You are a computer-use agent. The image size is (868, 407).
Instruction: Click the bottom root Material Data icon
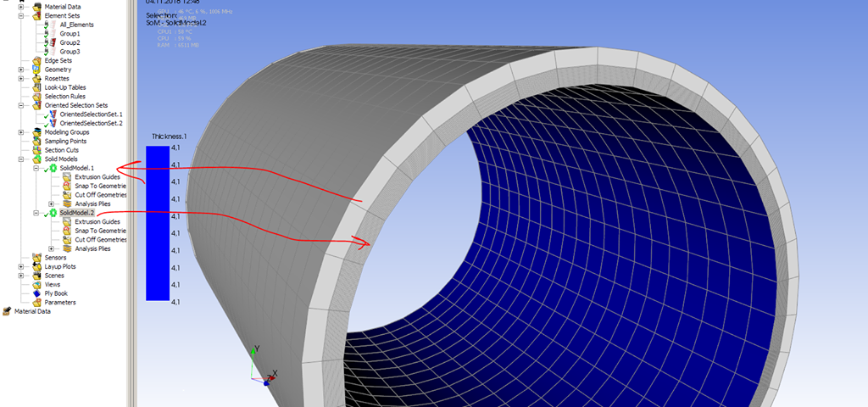[7, 311]
